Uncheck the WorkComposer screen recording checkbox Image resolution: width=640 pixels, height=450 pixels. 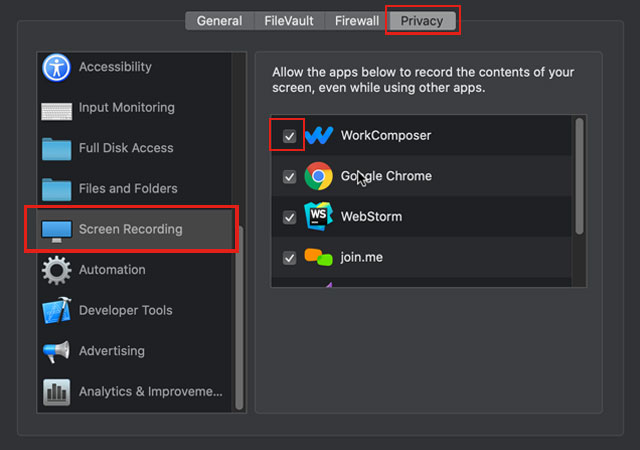(x=289, y=136)
